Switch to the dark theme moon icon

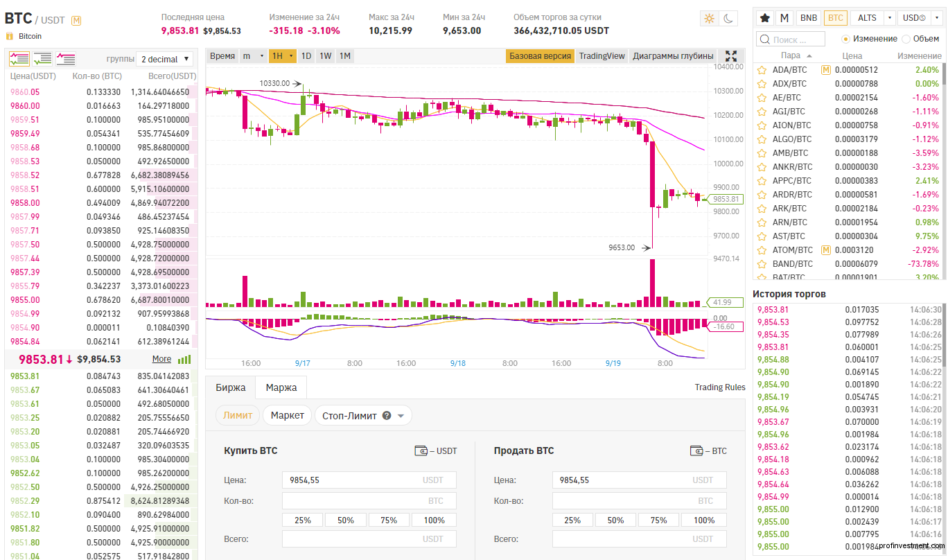[728, 19]
